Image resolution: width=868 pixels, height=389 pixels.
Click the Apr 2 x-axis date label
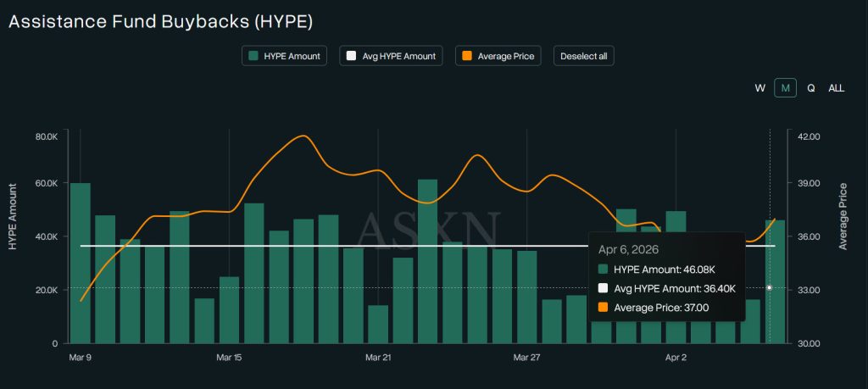pyautogui.click(x=676, y=358)
